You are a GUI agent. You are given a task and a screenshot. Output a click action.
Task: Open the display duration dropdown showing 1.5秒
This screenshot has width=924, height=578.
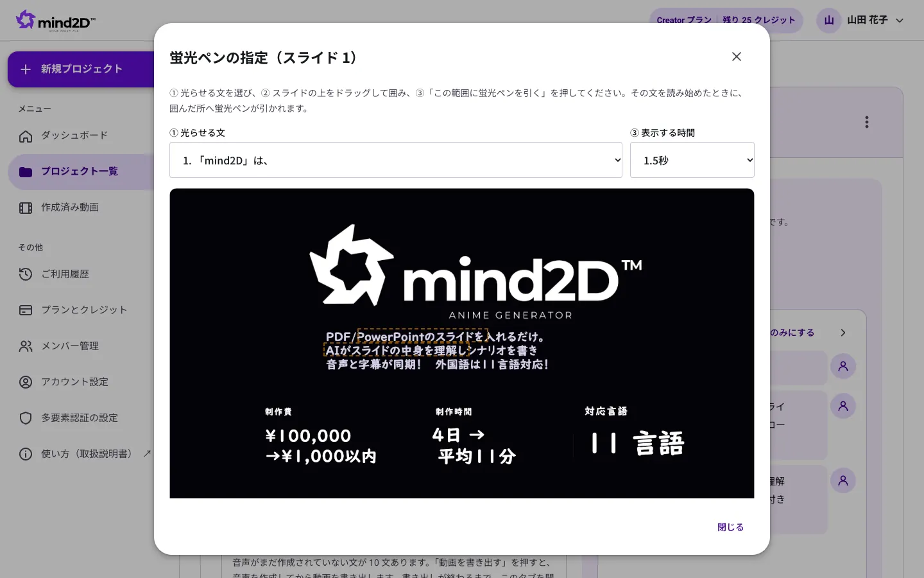click(x=692, y=160)
